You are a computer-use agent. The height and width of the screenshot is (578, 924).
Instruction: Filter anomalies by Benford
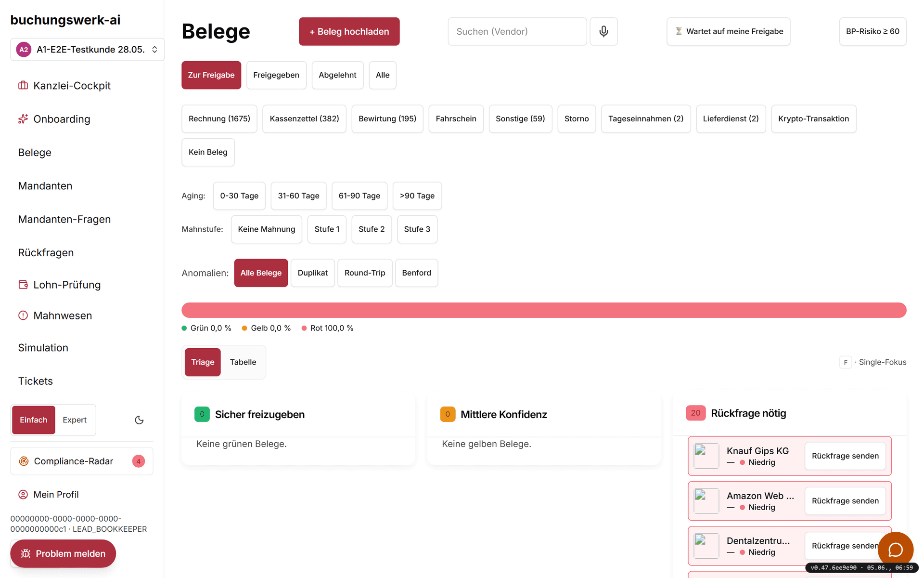pos(417,273)
